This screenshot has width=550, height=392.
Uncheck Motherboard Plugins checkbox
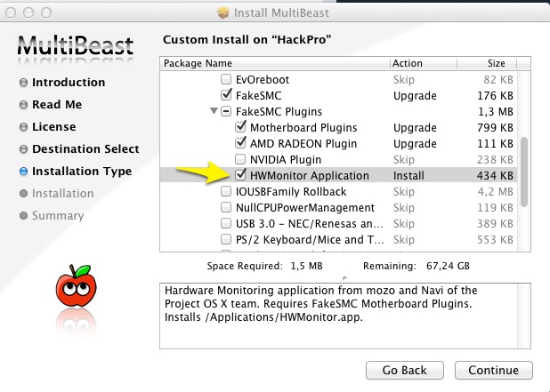pos(240,127)
